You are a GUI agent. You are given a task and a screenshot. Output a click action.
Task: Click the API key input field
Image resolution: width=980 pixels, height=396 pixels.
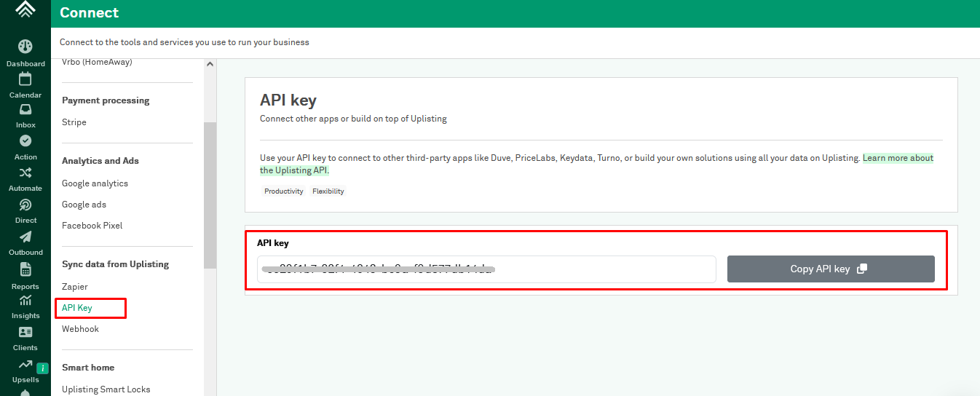(486, 269)
